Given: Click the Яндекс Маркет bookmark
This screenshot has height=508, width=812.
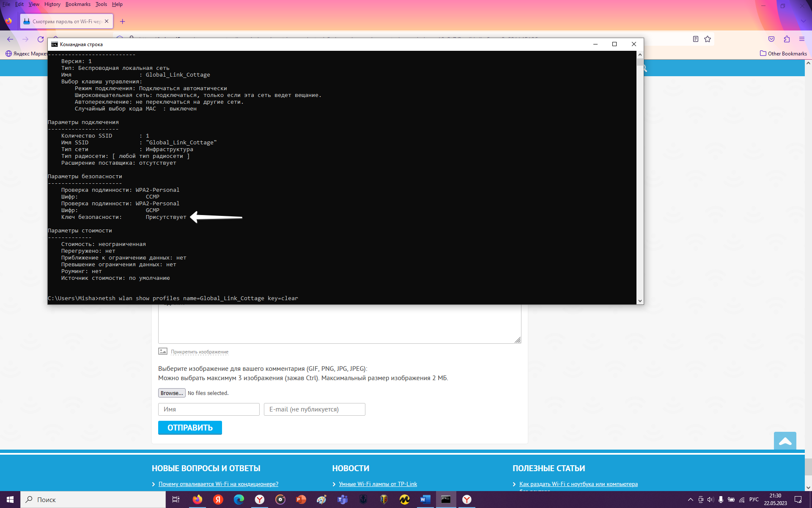Looking at the screenshot, I should pyautogui.click(x=26, y=53).
